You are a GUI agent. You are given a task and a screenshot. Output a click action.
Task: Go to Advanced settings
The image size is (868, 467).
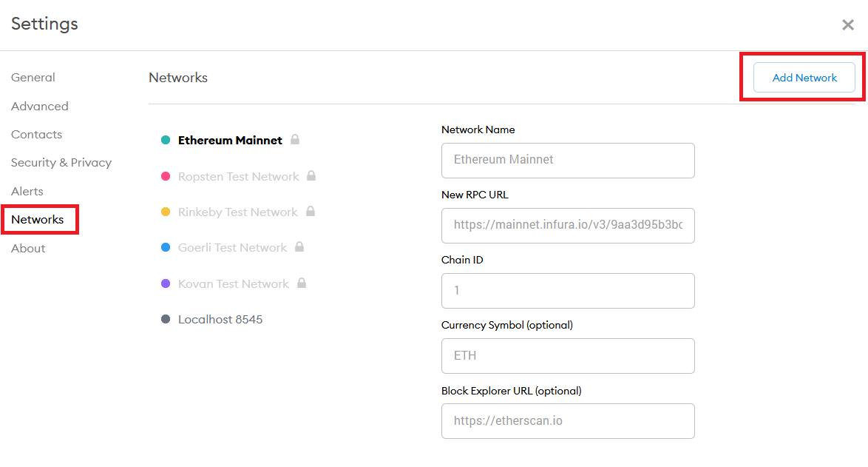[40, 106]
